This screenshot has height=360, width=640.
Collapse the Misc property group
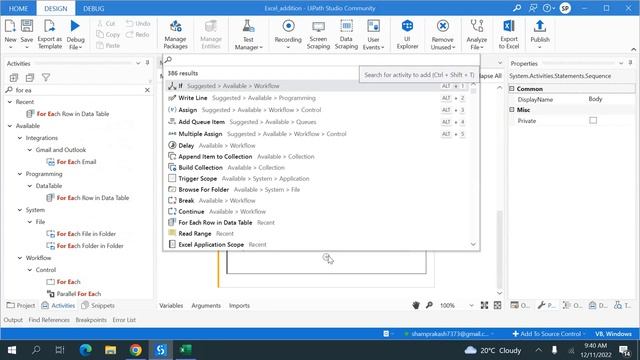512,110
